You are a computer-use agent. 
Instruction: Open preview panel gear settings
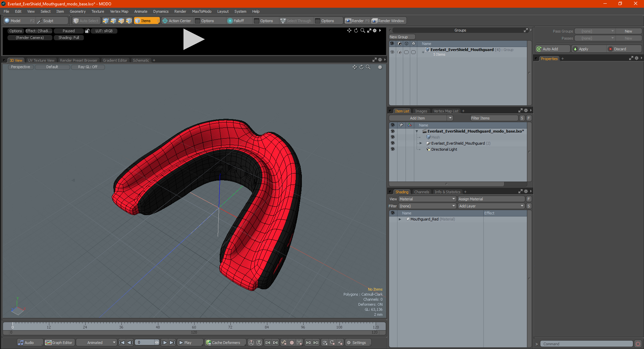point(375,31)
